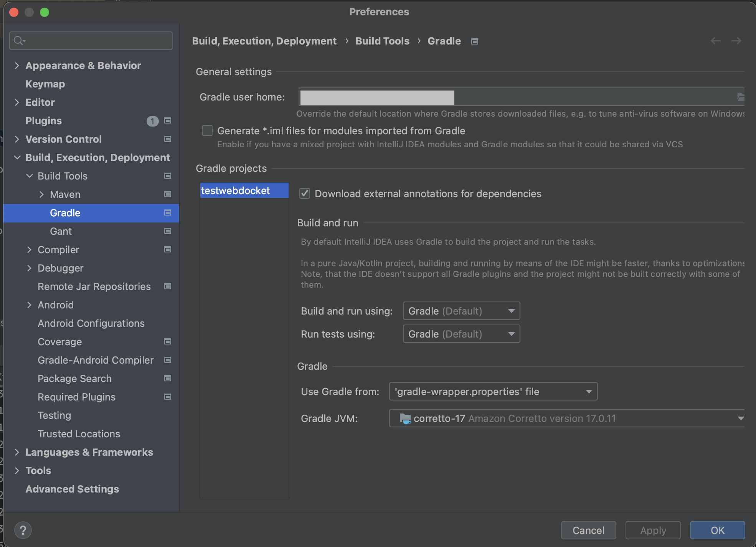Click the Cancel button
Screen dimensions: 756x547
click(588, 530)
